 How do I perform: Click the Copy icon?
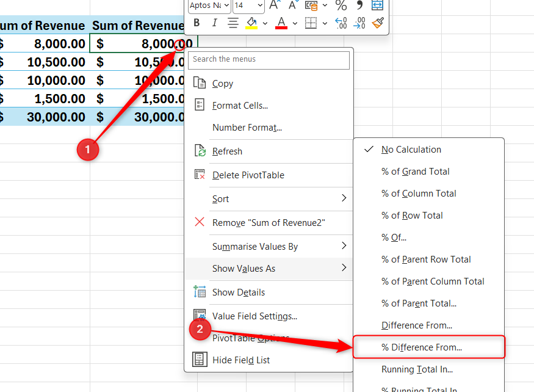pyautogui.click(x=199, y=83)
